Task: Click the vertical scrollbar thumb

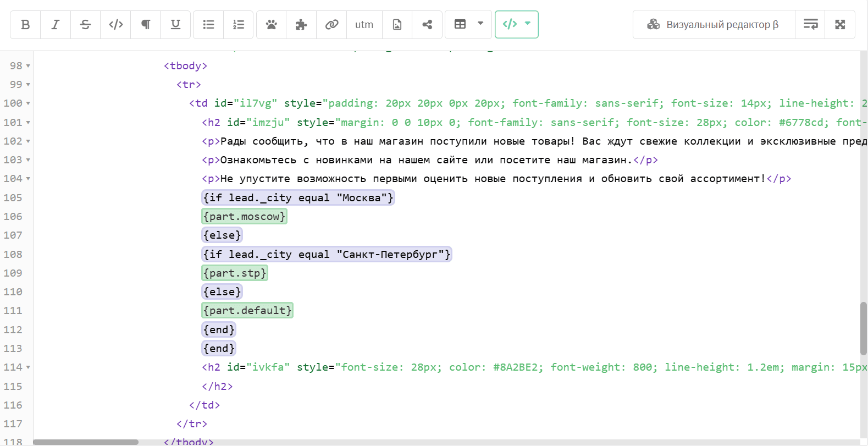Action: [x=864, y=328]
